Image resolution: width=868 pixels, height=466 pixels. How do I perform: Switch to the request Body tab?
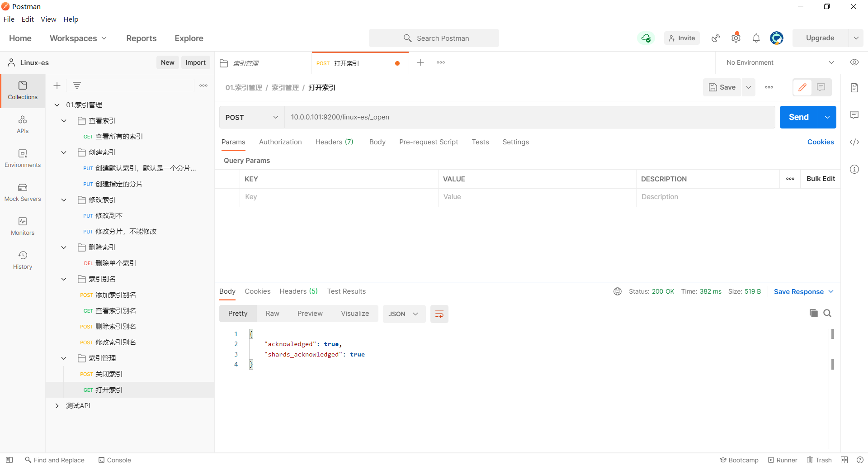point(377,142)
